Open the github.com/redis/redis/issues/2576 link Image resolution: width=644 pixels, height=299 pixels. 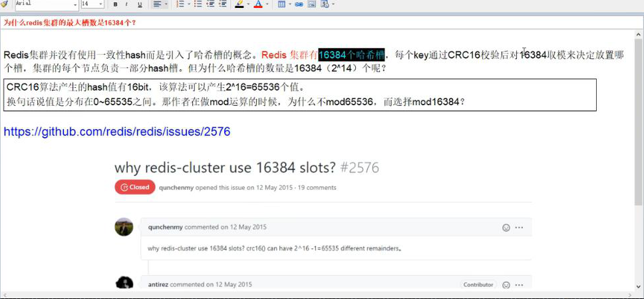pyautogui.click(x=117, y=132)
